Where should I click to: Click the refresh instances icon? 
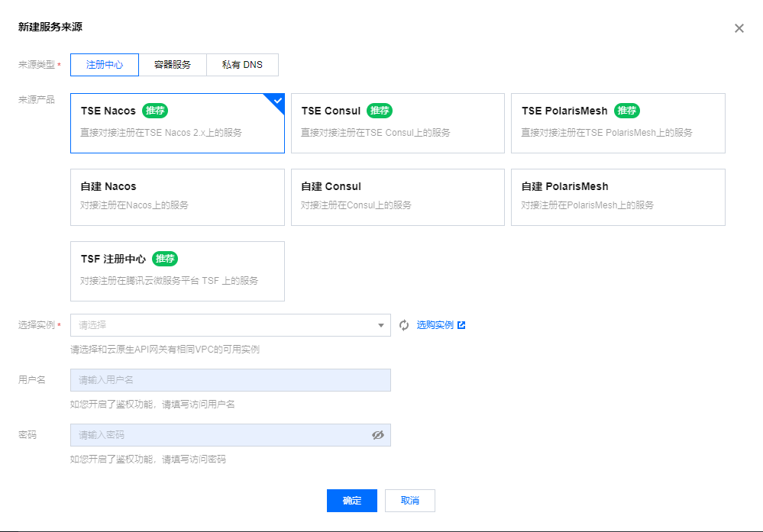click(x=404, y=325)
